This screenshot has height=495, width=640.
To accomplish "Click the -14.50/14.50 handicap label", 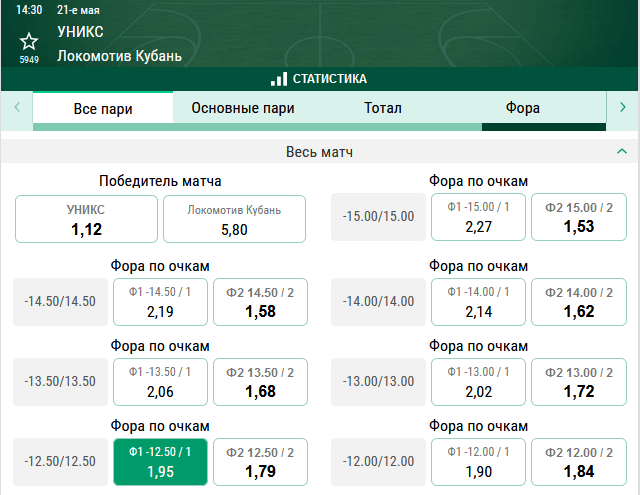I will [x=60, y=302].
